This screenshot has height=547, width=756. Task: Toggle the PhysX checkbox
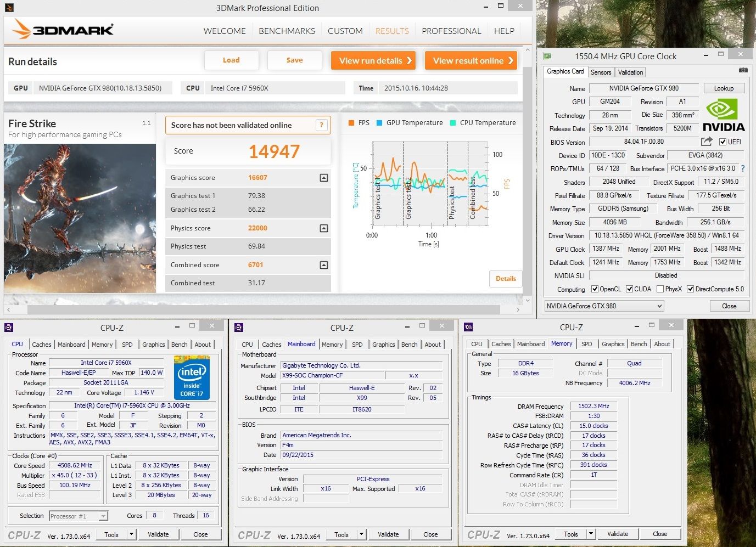tap(660, 289)
